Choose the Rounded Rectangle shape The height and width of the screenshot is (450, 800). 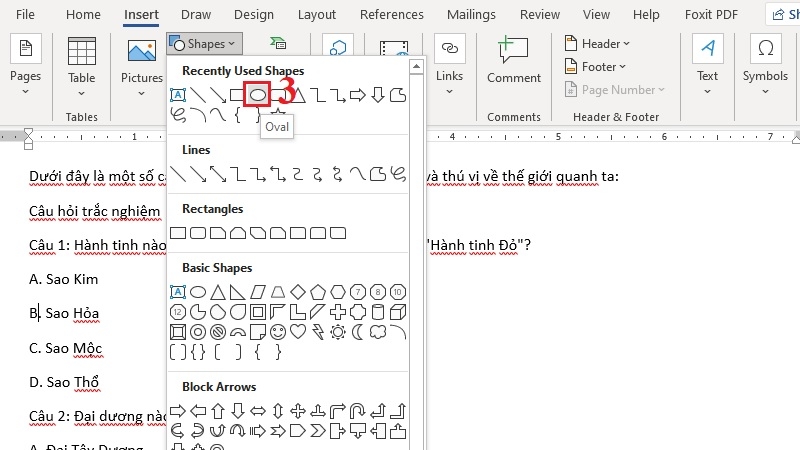(x=198, y=233)
